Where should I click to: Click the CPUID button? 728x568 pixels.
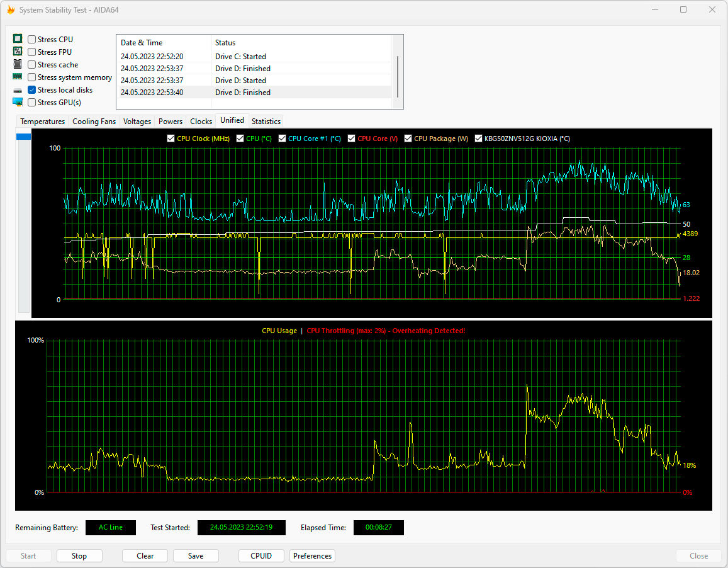[x=261, y=556]
